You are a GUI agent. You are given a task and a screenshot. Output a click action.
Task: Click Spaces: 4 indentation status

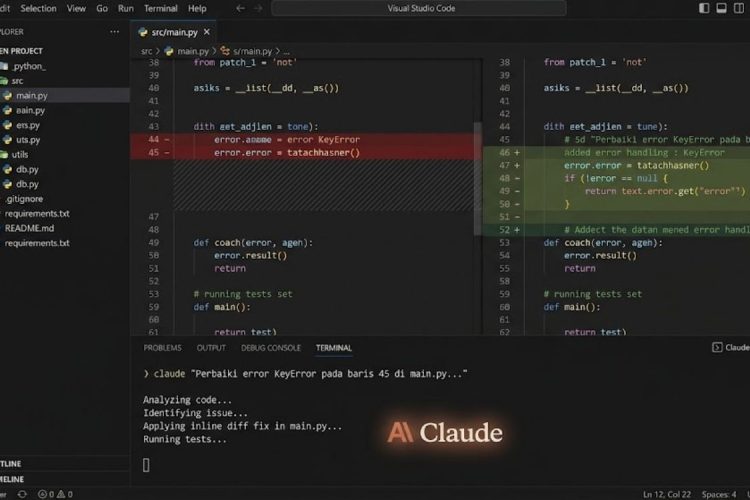(719, 494)
